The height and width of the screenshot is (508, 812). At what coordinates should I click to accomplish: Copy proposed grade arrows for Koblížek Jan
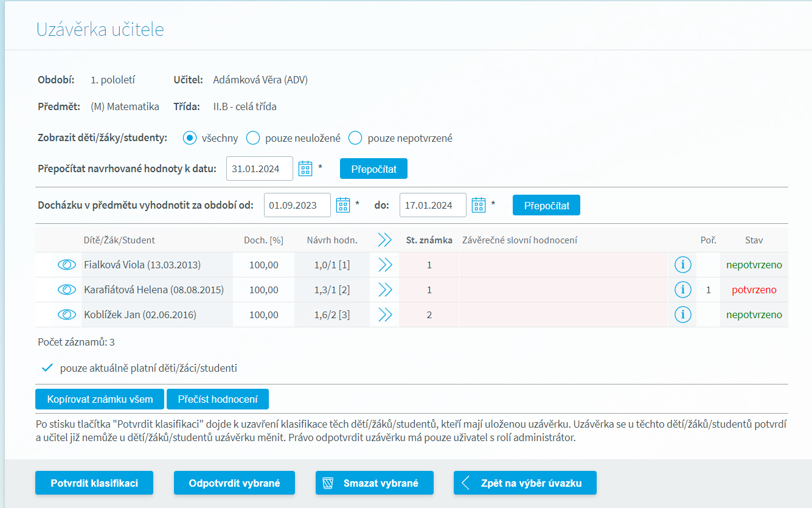point(384,315)
